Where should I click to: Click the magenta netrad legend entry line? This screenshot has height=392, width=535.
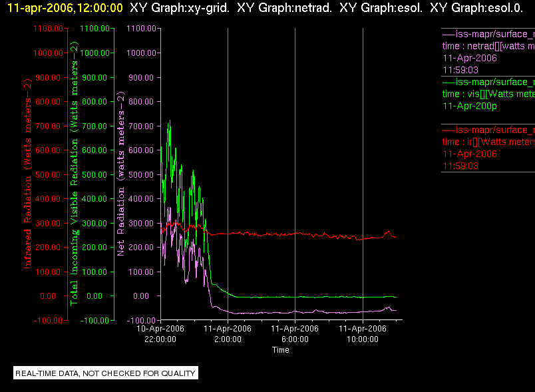coord(488,34)
